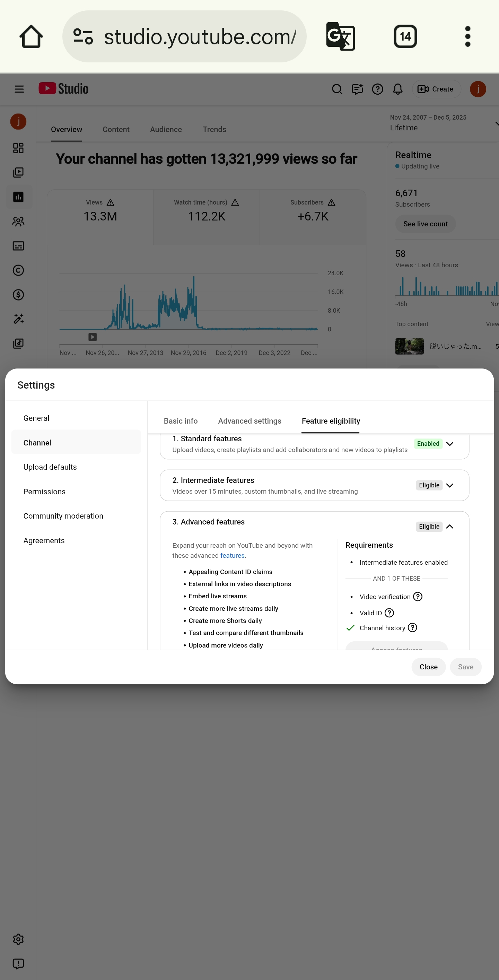Open the Help question mark icon in header
The image size is (499, 980).
pyautogui.click(x=377, y=89)
